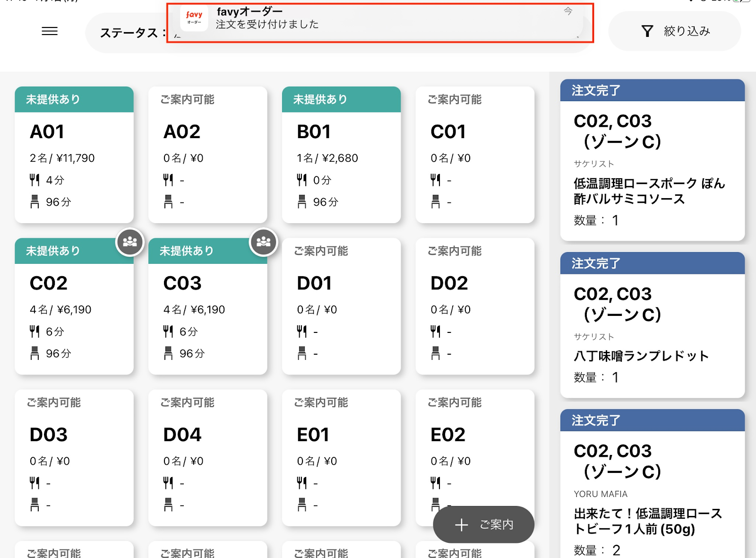Click the chair icon on table C03
Viewport: 756px width, 558px height.
tap(168, 353)
